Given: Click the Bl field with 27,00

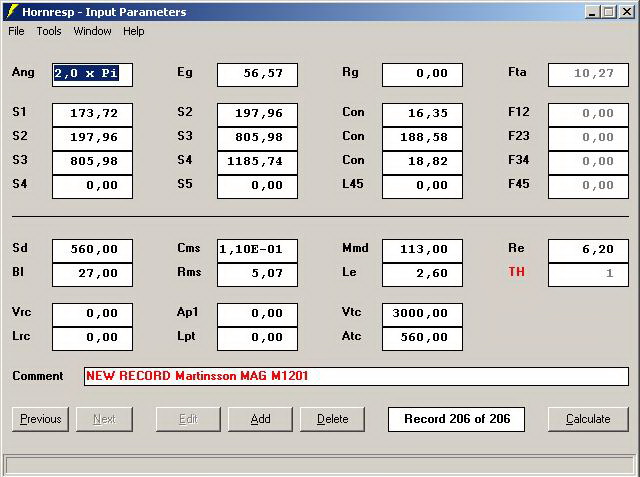Looking at the screenshot, I should [92, 275].
